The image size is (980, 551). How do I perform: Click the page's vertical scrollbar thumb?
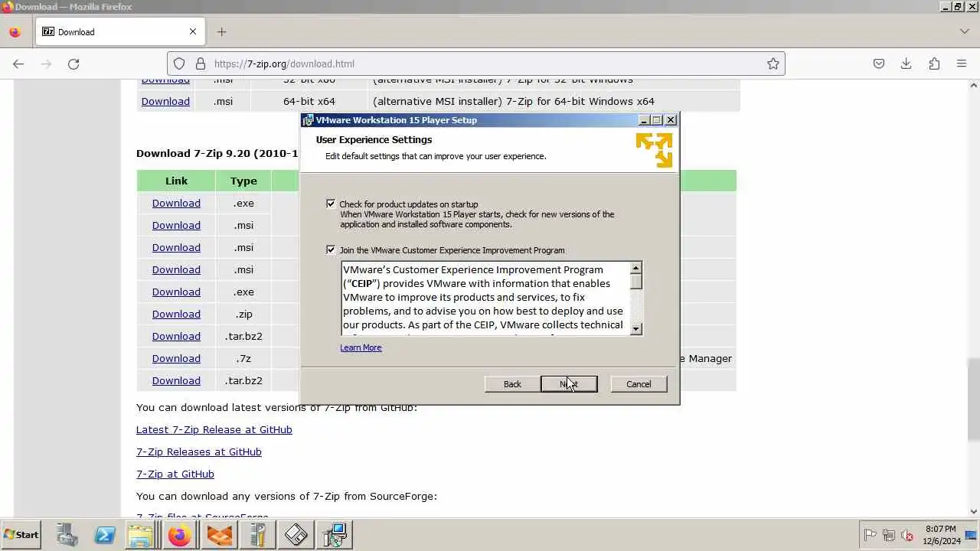(x=974, y=399)
